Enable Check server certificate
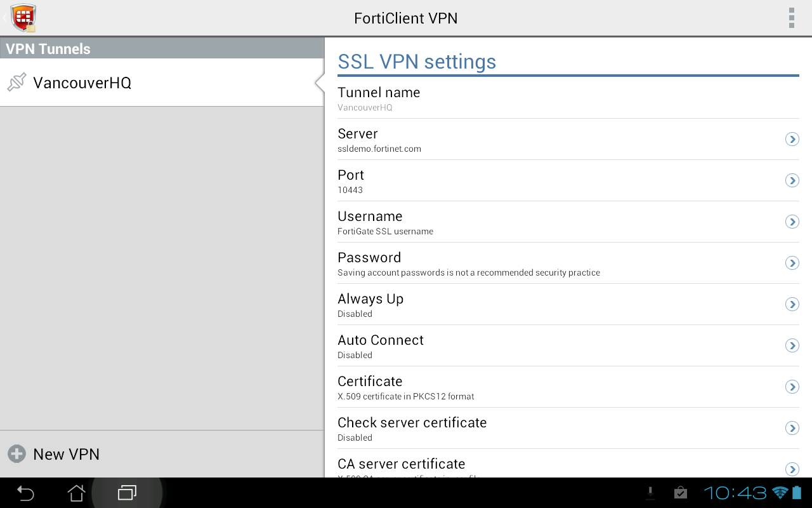The height and width of the screenshot is (508, 812). coord(792,428)
